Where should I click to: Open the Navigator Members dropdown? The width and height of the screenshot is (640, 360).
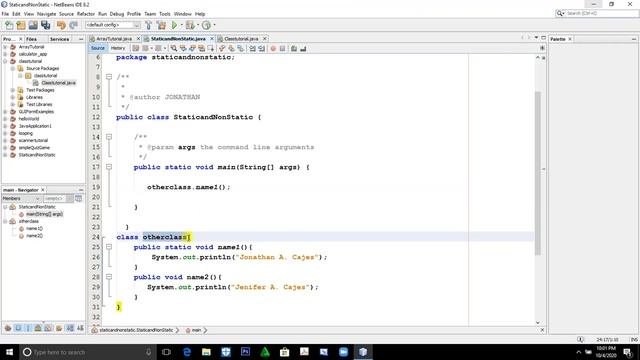point(21,198)
